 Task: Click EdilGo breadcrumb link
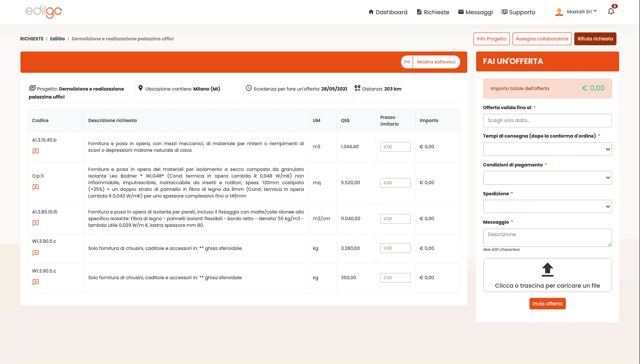click(x=57, y=39)
